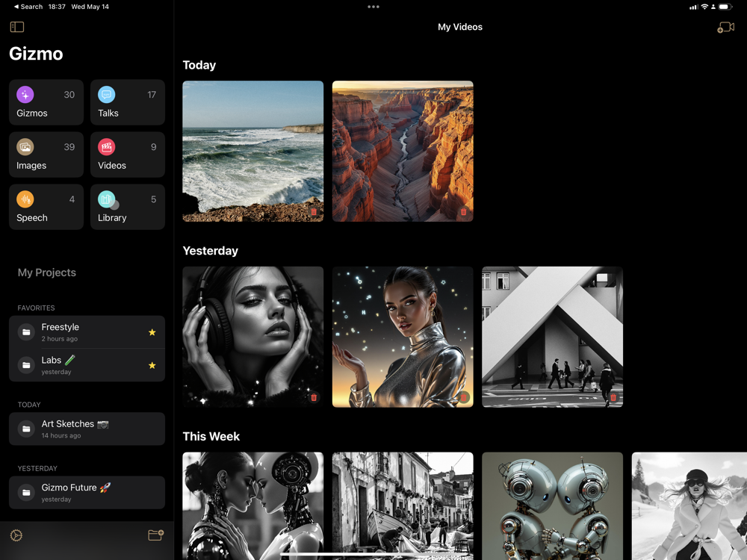Open white architecture street thumbnail
This screenshot has height=560, width=747.
pyautogui.click(x=552, y=337)
